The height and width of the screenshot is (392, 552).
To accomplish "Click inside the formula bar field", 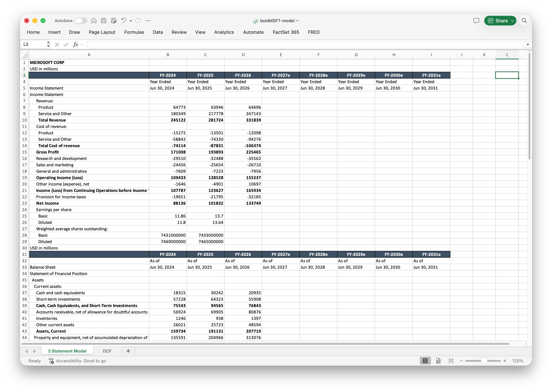I will tap(305, 44).
